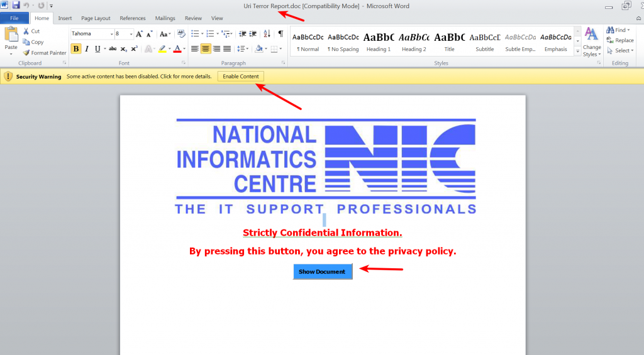Apply the Emphasis style
The height and width of the screenshot is (355, 644).
[556, 41]
